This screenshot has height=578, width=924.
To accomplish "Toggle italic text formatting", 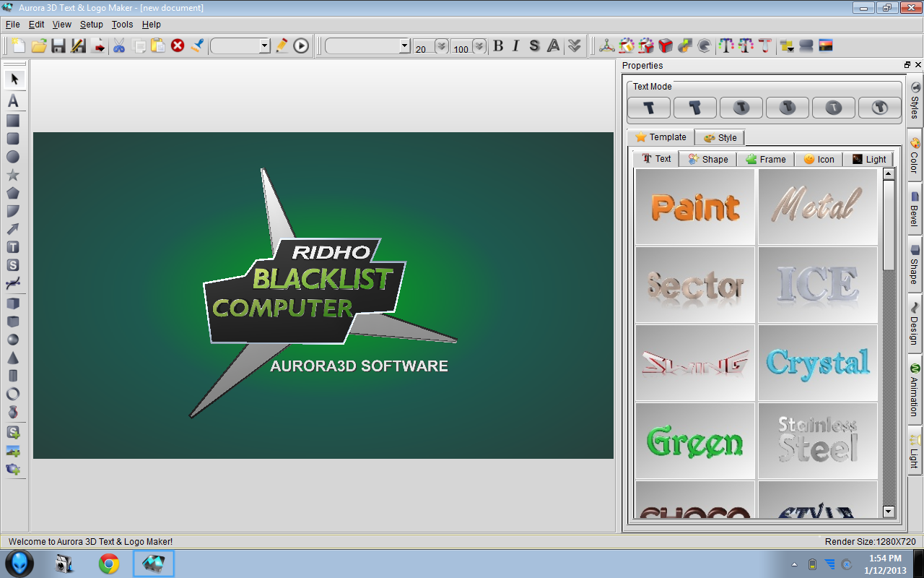I will click(515, 46).
